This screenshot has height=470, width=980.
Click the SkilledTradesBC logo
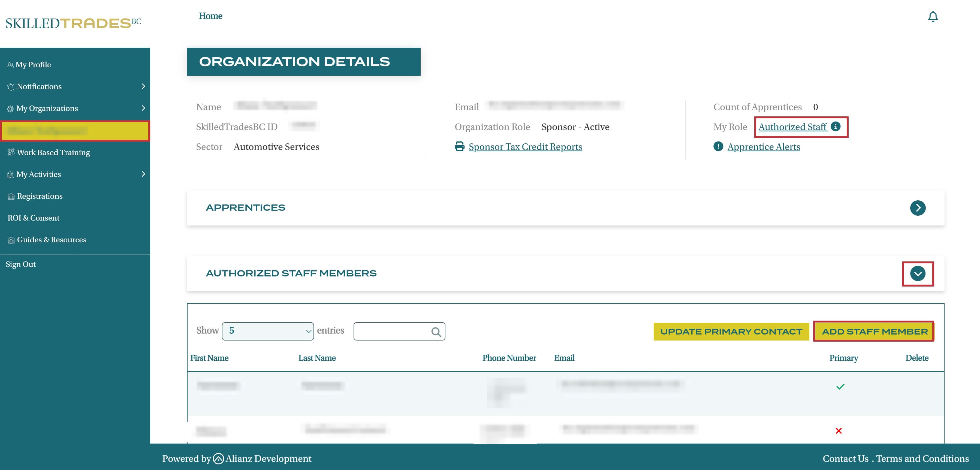(x=73, y=23)
